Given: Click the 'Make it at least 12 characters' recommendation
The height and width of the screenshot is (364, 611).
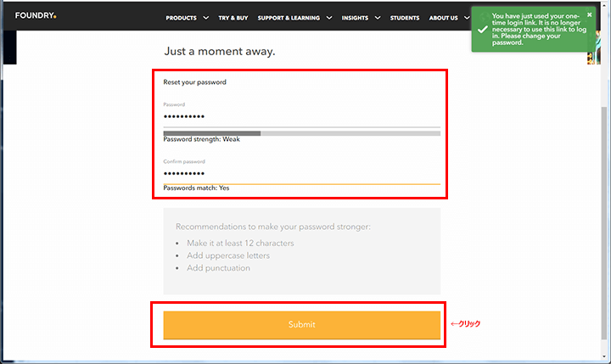Looking at the screenshot, I should [240, 244].
